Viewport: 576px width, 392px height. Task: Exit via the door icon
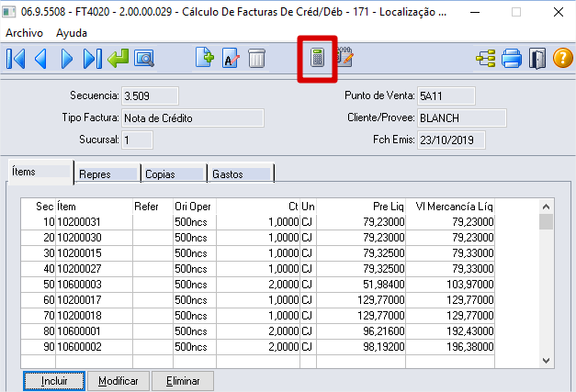point(537,59)
